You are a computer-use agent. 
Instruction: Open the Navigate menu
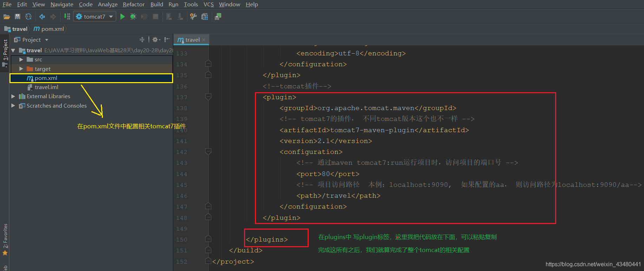[x=62, y=4]
